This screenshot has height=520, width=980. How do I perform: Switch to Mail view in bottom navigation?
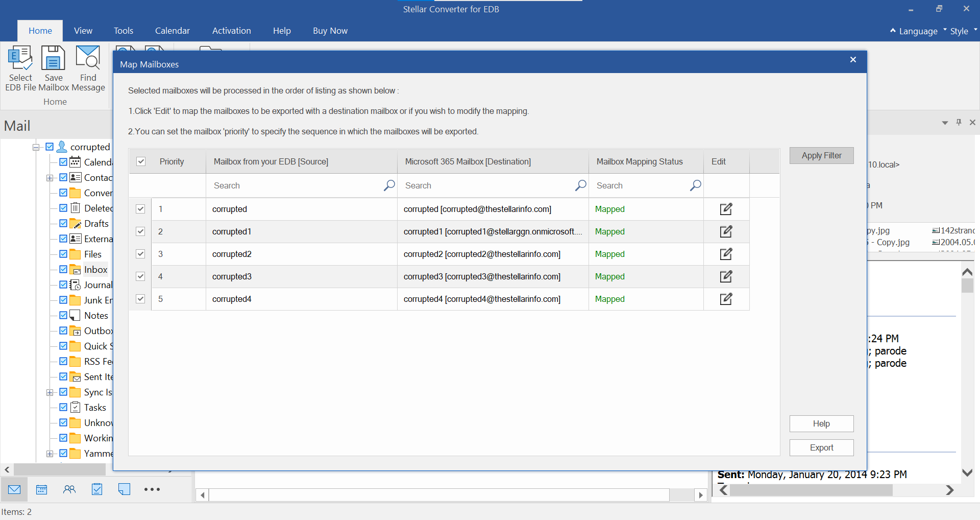point(14,489)
